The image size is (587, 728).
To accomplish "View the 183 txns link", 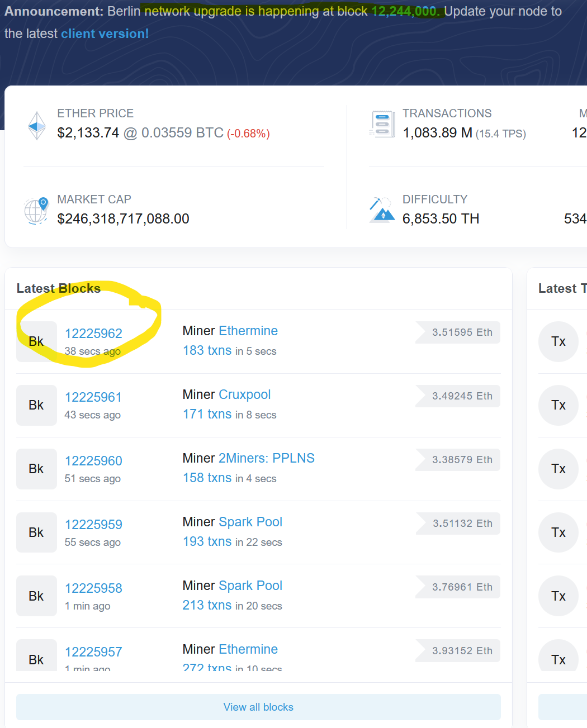I will (207, 350).
